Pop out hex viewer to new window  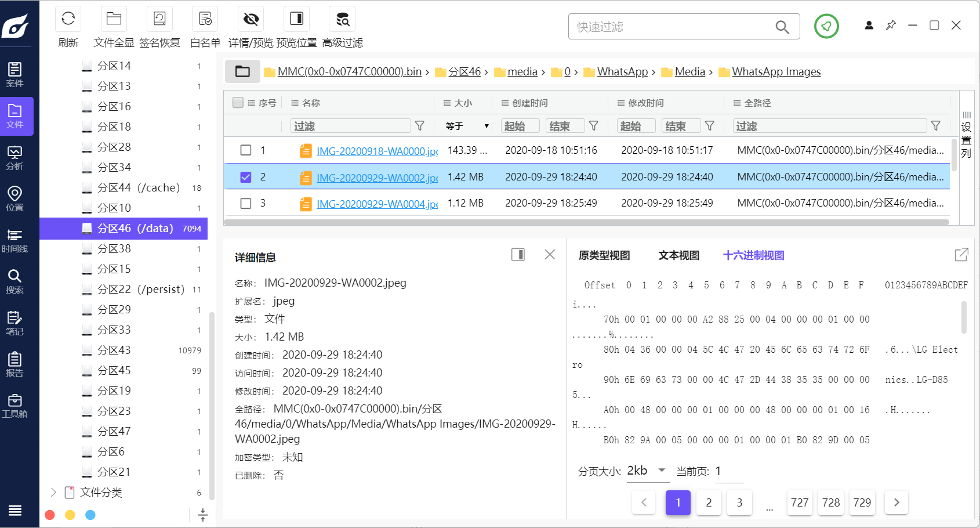(961, 255)
